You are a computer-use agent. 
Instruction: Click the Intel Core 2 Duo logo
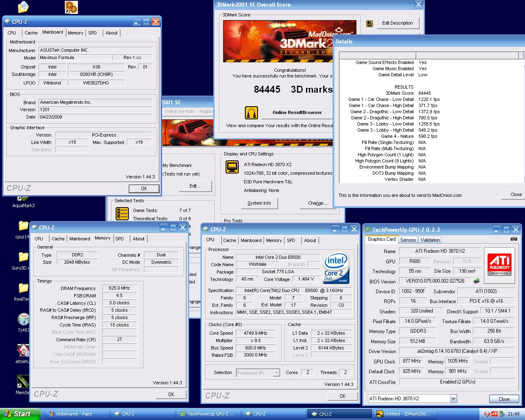coord(336,268)
